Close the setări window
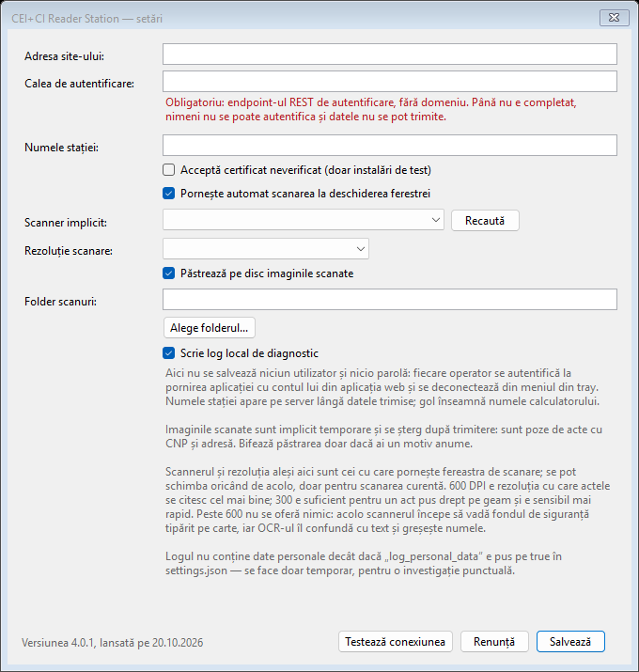Image resolution: width=639 pixels, height=672 pixels. [615, 18]
